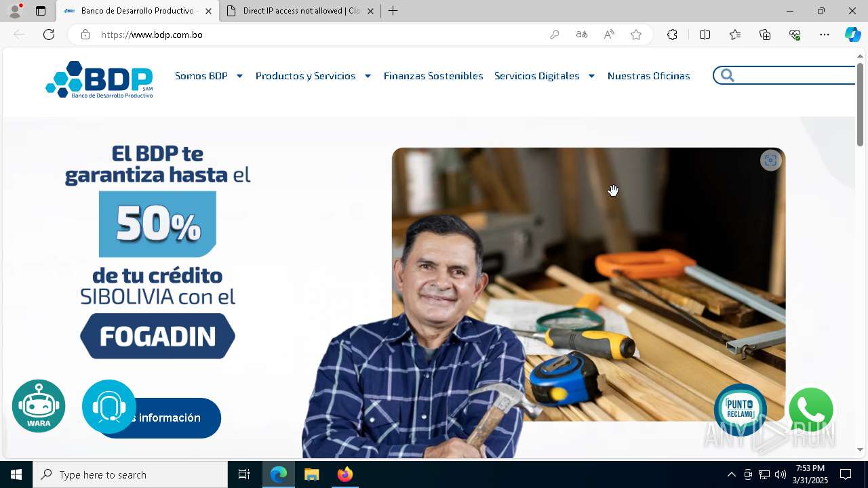The image size is (868, 488).
Task: Refresh the page in the browser
Action: 49,35
